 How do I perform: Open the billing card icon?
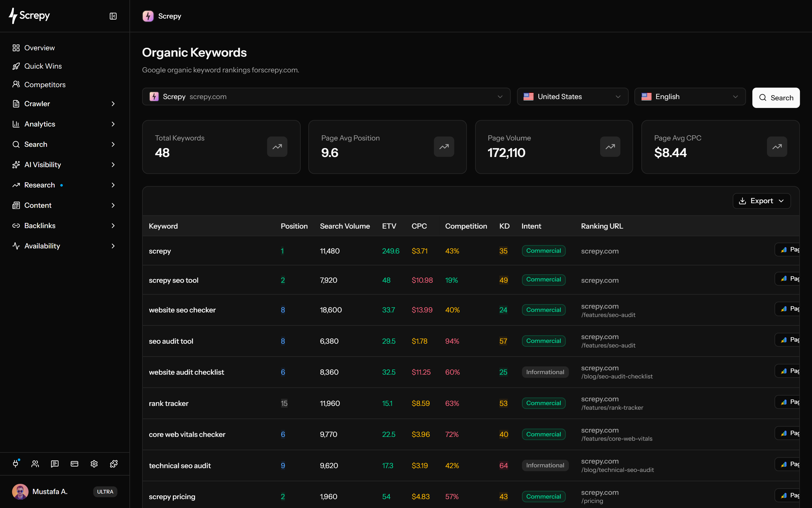pos(75,464)
